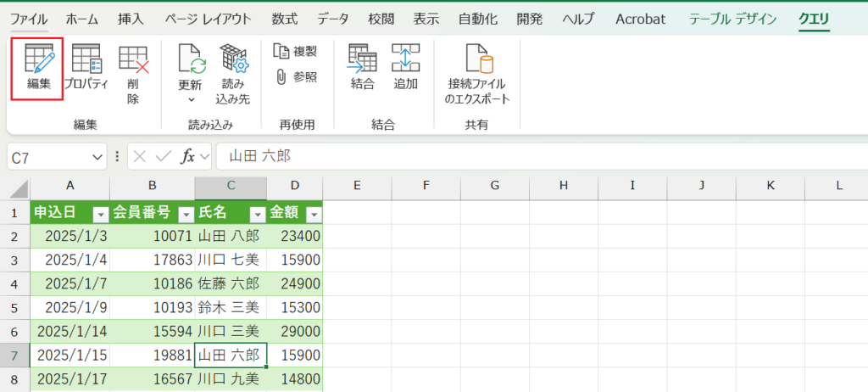868x392 pixels.
Task: Open the 表示 tab
Action: [426, 20]
